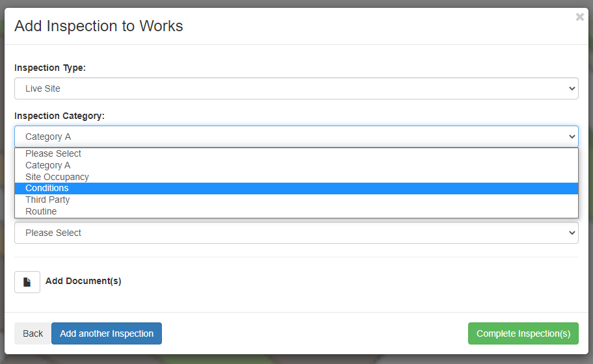Open the Inspection Type dropdown showing Live Site

coord(296,88)
